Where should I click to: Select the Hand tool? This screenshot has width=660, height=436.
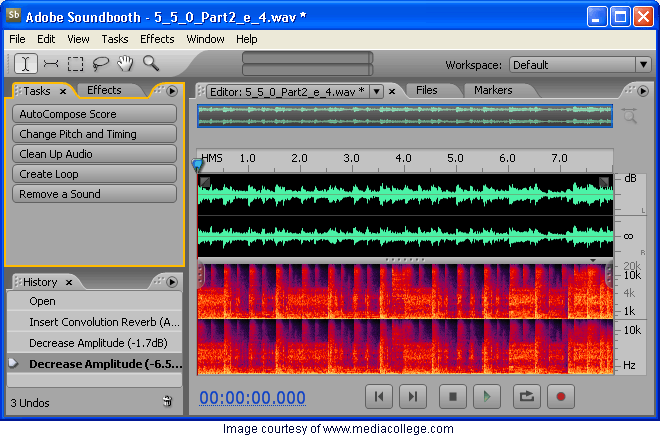(x=125, y=64)
